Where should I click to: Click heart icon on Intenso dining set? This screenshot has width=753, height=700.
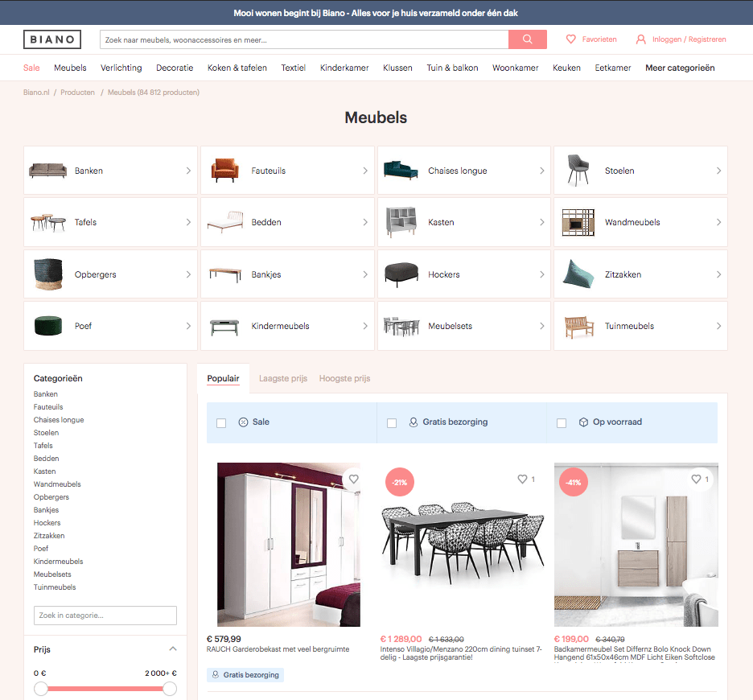pyautogui.click(x=522, y=480)
